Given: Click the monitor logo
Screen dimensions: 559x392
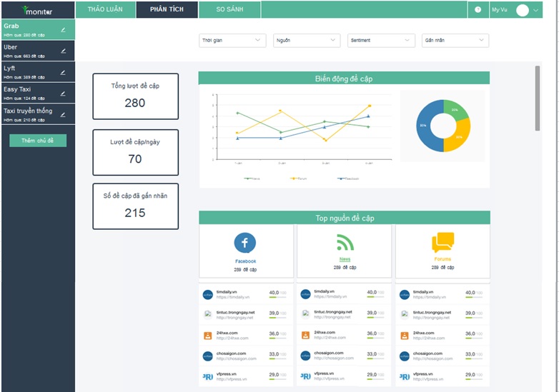Looking at the screenshot, I should tap(37, 11).
